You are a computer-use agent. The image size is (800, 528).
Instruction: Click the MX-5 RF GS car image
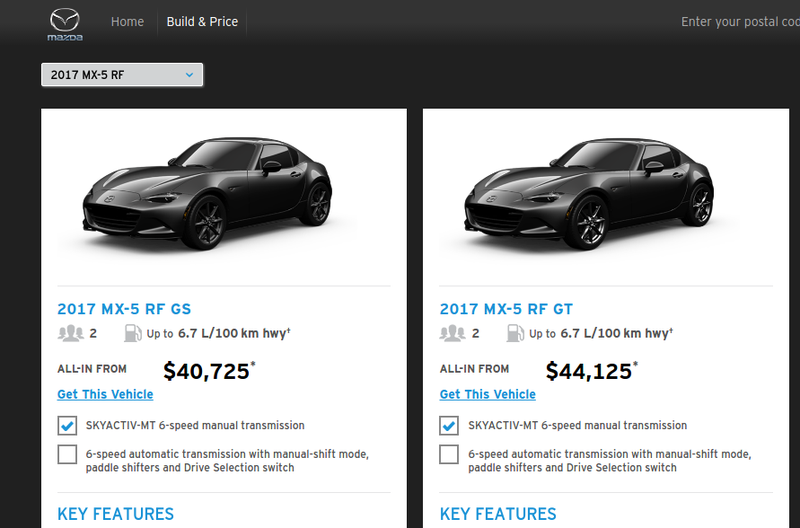click(x=207, y=193)
